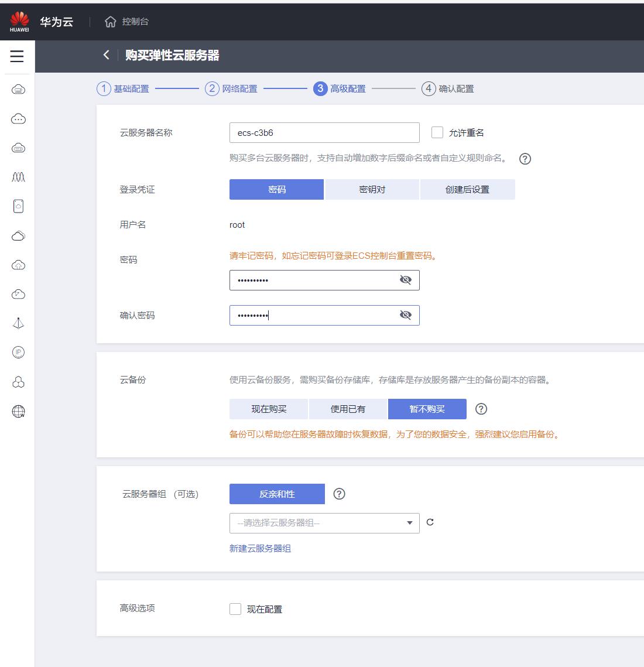Screen dimensions: 644x667
Task: Open the cloud upload arrow icon in sidebar
Action: pos(18,265)
